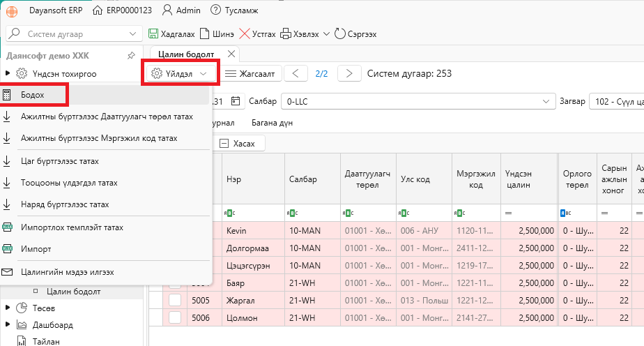Screen dimensions: 644x346
Task: Sort by the Нэр column header
Action: (x=253, y=179)
